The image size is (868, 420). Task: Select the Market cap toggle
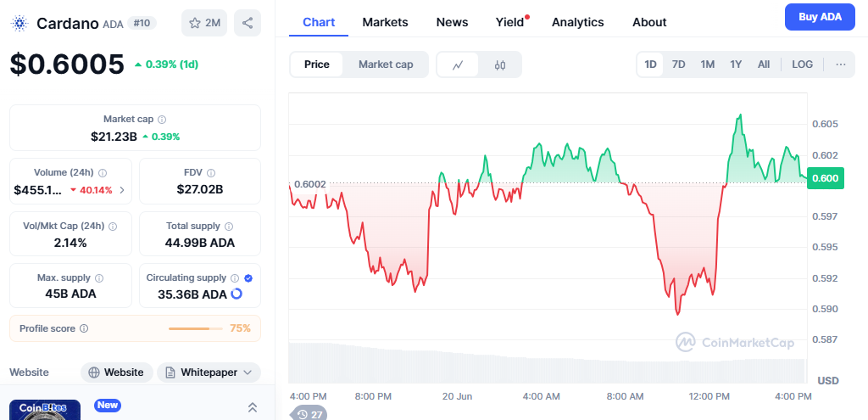(386, 64)
